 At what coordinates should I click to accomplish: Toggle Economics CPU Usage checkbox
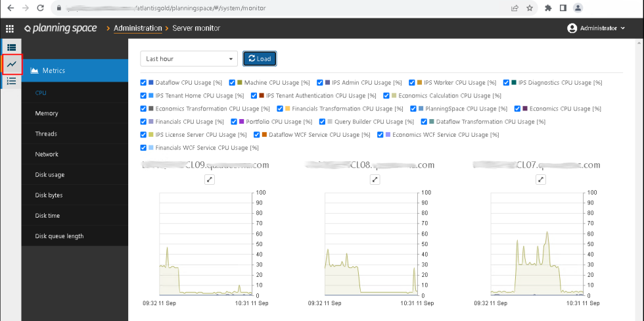(518, 109)
